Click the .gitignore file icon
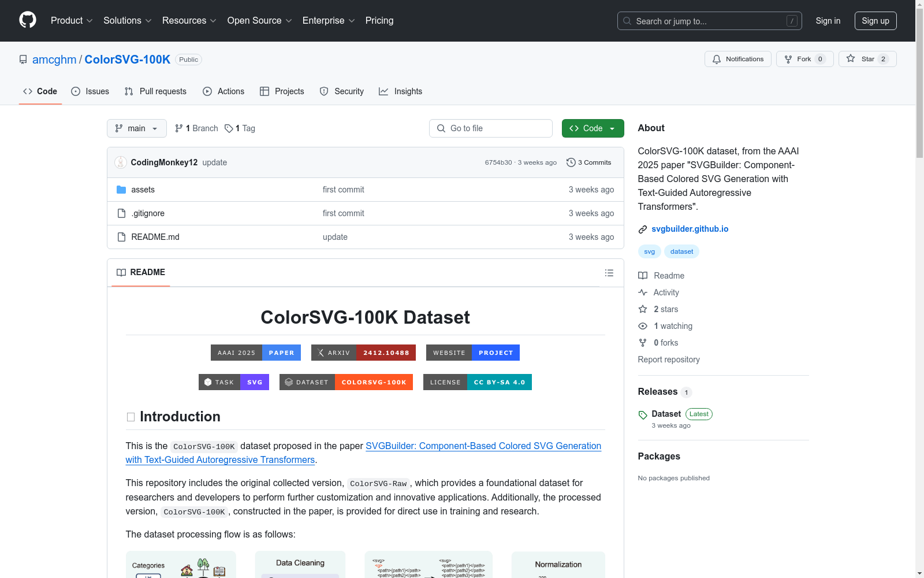Image resolution: width=924 pixels, height=578 pixels. click(121, 213)
